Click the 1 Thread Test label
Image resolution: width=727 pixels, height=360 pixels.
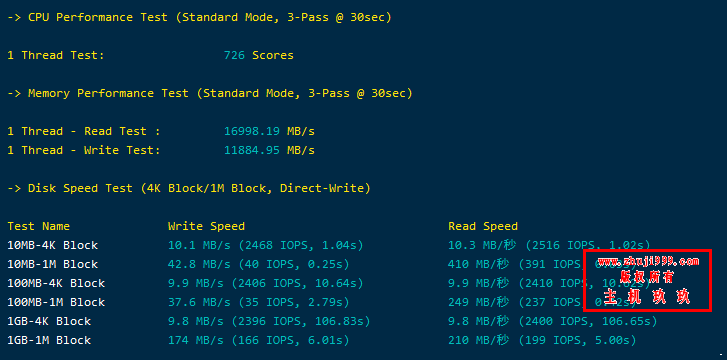(56, 56)
